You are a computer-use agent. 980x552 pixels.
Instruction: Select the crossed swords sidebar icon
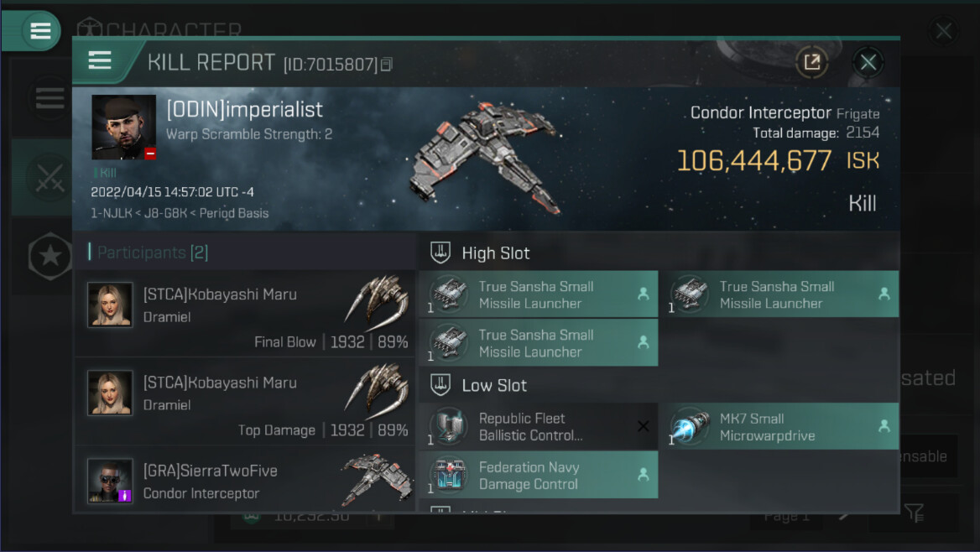point(50,178)
